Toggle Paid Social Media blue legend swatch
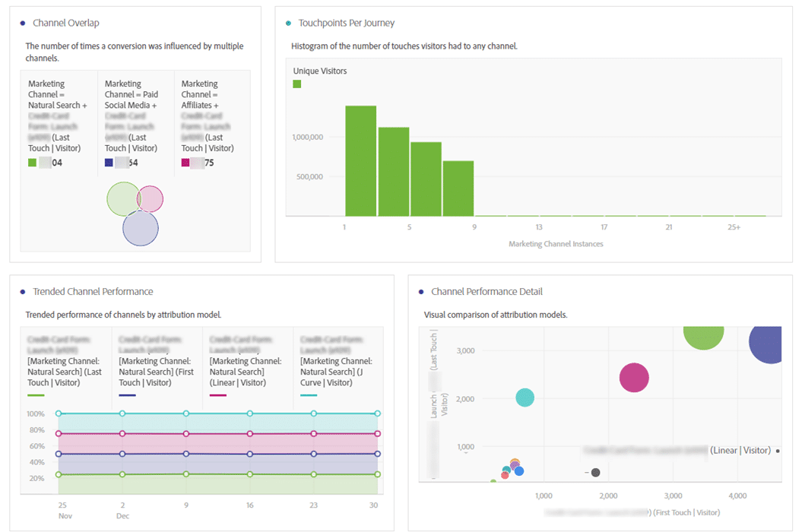The width and height of the screenshot is (805, 532). [x=109, y=163]
